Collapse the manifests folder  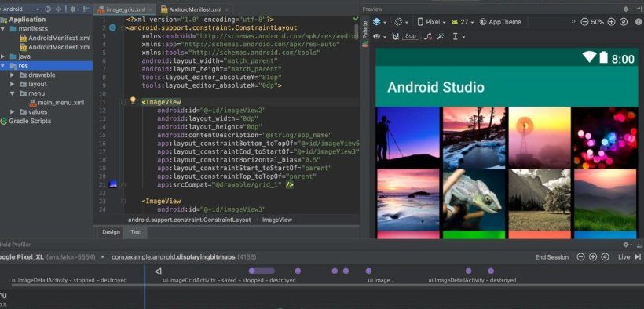[x=3, y=29]
